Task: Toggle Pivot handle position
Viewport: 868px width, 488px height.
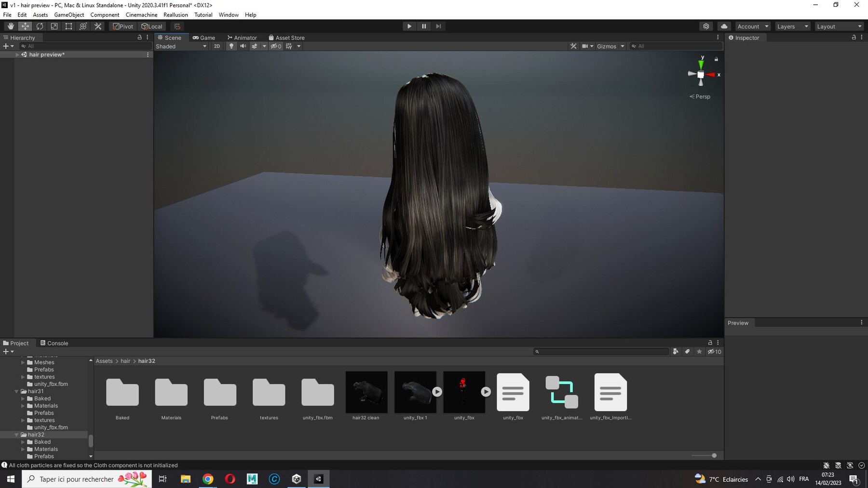Action: click(x=123, y=26)
